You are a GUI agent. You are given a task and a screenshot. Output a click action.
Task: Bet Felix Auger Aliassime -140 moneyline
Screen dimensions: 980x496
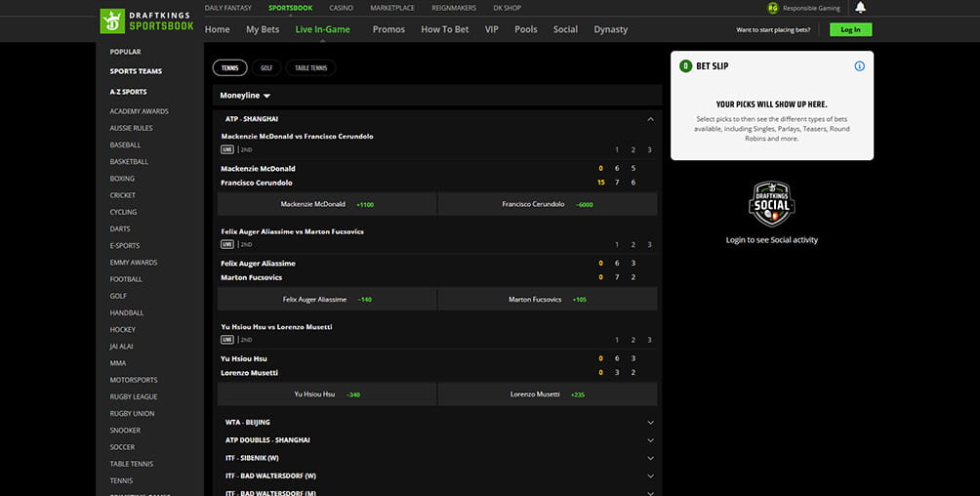[x=327, y=299]
